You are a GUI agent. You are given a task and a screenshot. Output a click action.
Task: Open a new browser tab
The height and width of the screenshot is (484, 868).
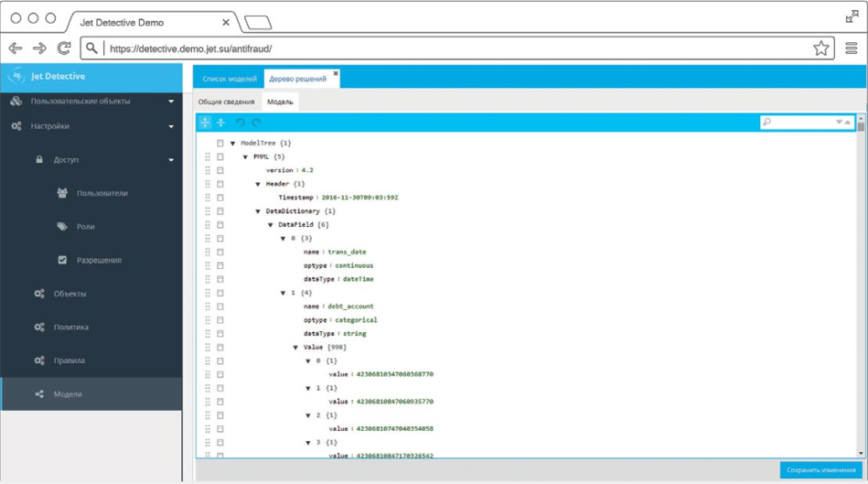pyautogui.click(x=258, y=22)
